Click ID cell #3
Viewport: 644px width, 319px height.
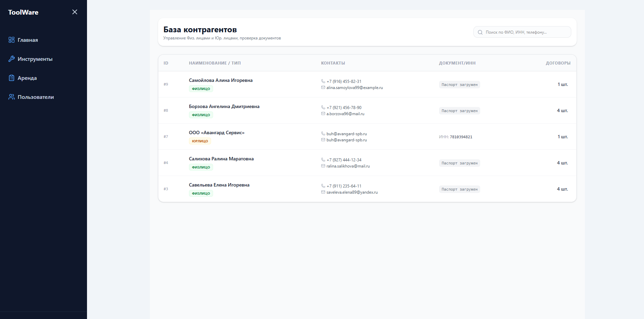(166, 189)
